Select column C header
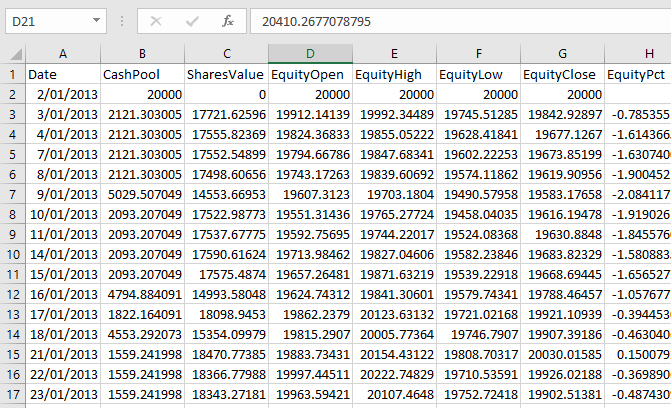The height and width of the screenshot is (408, 671). pos(227,54)
